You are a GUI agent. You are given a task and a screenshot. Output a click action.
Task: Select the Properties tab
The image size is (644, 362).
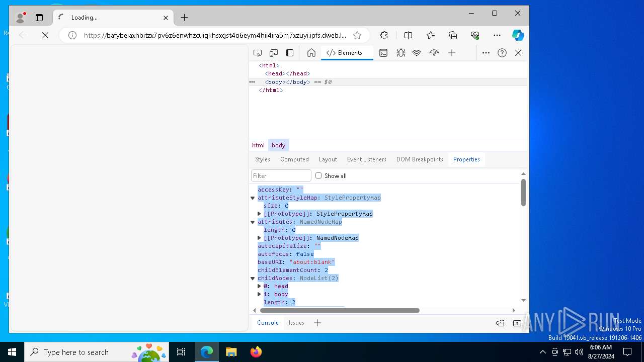click(x=466, y=159)
